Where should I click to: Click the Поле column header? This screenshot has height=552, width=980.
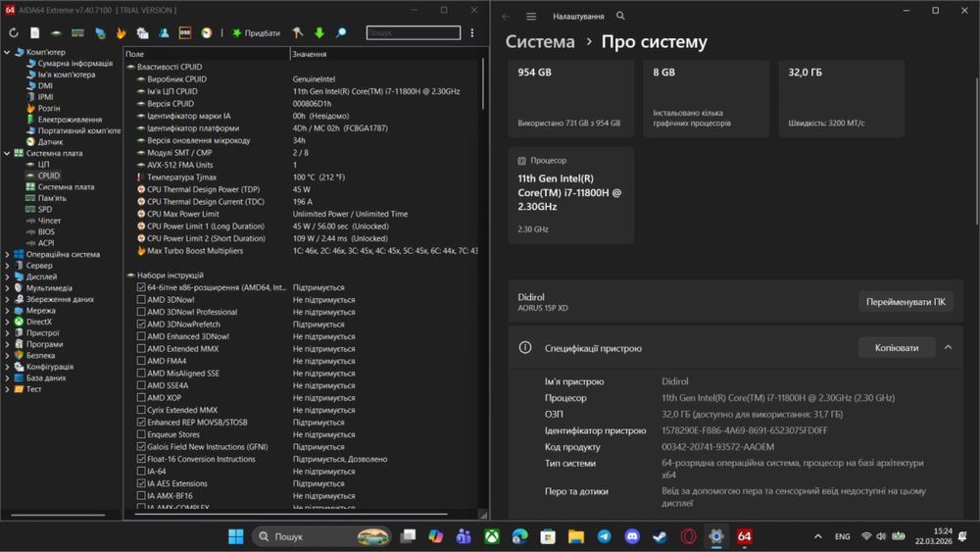tap(206, 54)
